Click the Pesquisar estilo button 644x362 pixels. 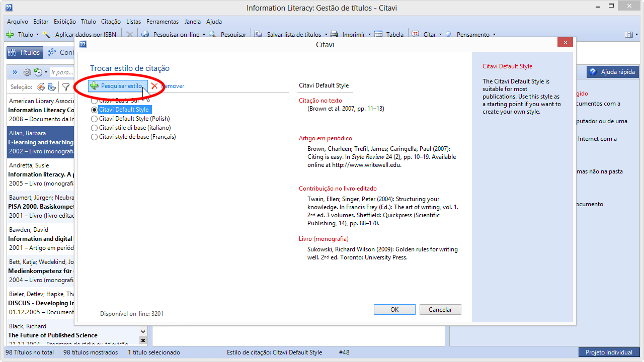pos(118,86)
